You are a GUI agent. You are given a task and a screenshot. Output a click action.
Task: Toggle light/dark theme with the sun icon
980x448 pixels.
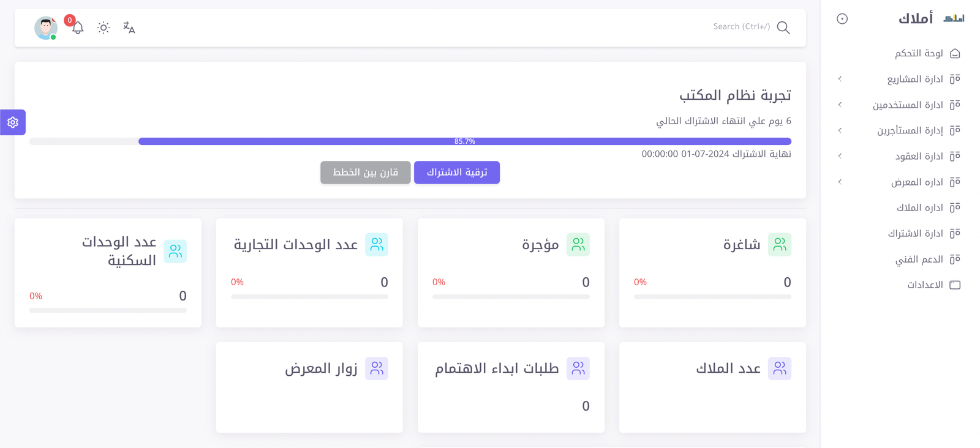pos(103,28)
